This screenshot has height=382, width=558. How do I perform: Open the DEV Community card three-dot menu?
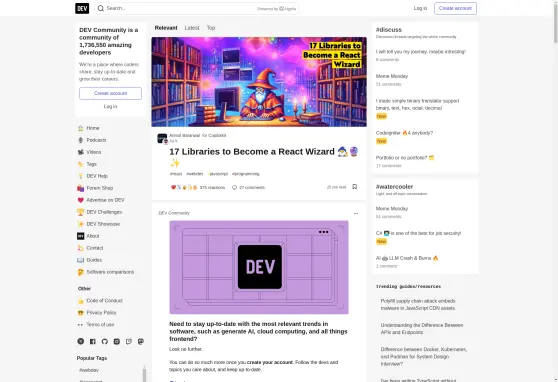point(356,213)
